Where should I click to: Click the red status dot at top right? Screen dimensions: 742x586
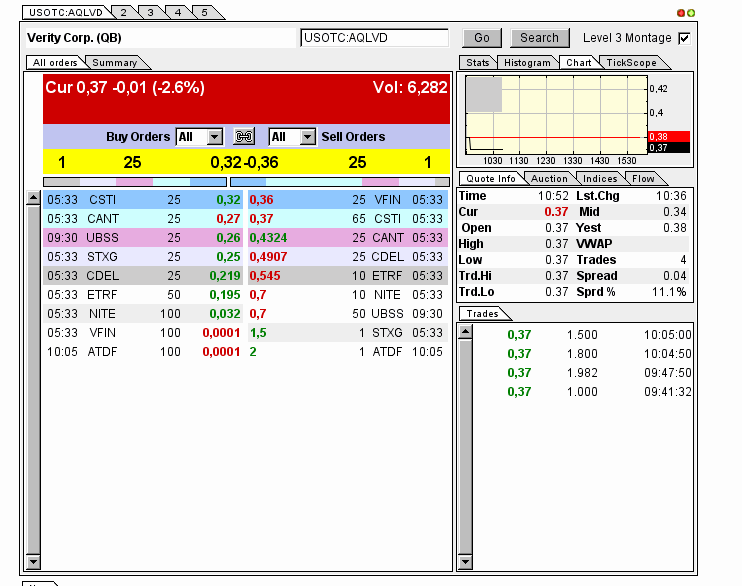[x=681, y=13]
